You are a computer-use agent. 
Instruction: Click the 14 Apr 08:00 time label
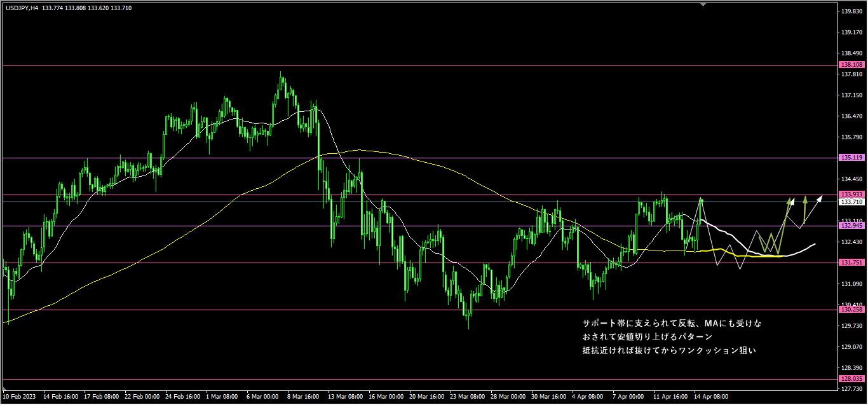[x=711, y=396]
